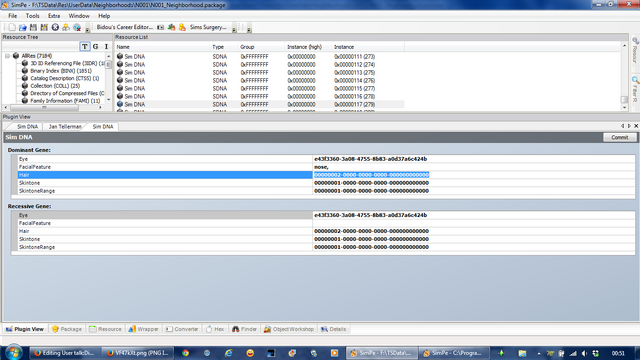Select Sim DNA row with instance 0x00000116

[259, 96]
